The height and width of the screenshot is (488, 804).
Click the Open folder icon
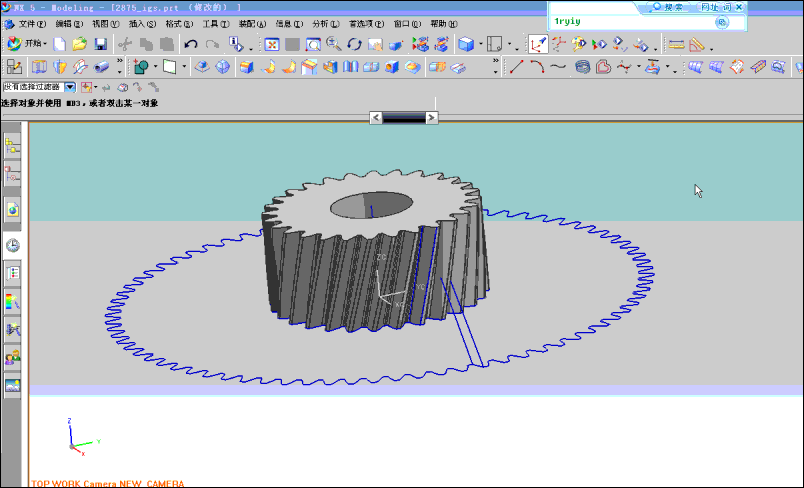click(x=79, y=45)
